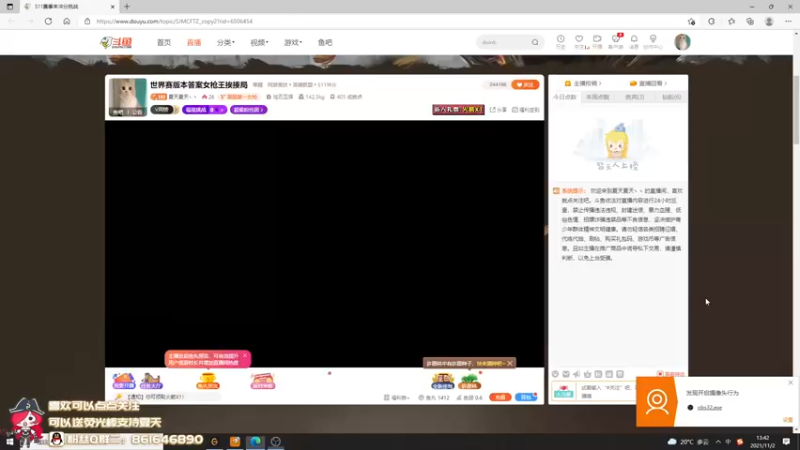Click the fish ball balance 1412
The image size is (800, 450).
pyautogui.click(x=434, y=397)
